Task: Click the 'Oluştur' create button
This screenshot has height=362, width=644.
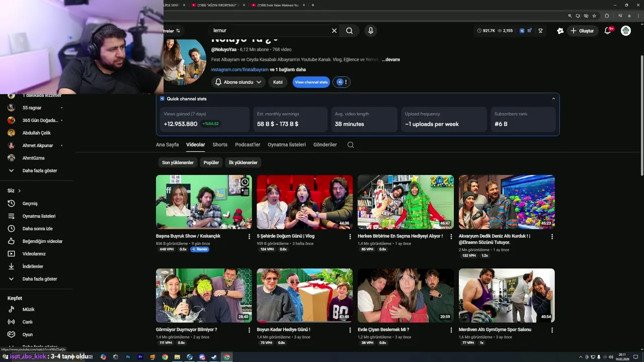Action: [x=582, y=31]
